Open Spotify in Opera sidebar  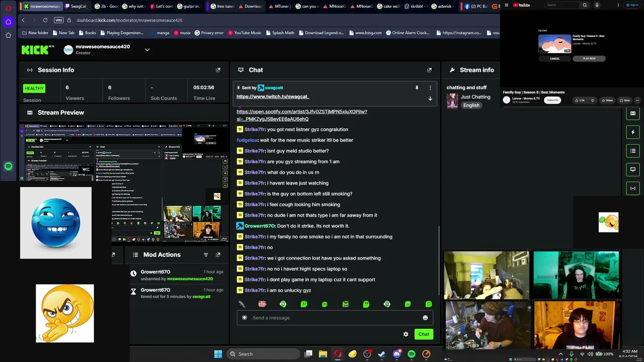8,166
